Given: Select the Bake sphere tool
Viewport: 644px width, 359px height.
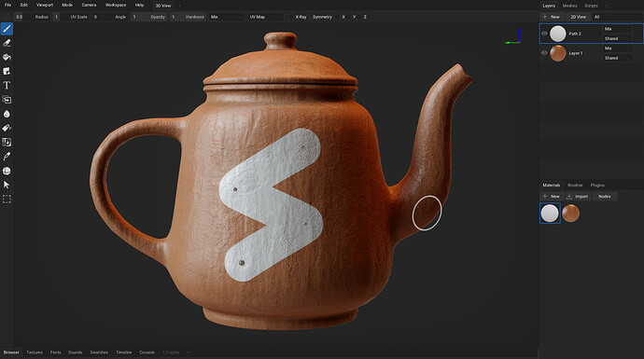Looking at the screenshot, I should click(7, 171).
